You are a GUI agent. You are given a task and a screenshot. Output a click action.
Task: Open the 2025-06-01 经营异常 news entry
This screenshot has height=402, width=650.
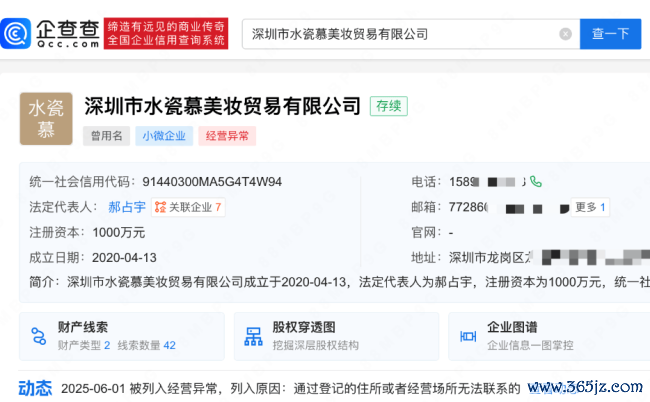[x=291, y=388]
